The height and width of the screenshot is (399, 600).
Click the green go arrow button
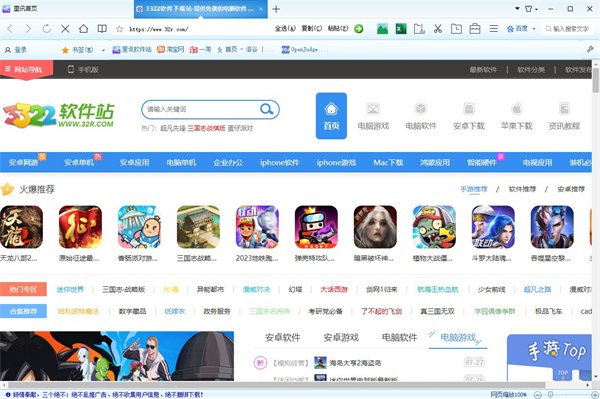coord(359,29)
